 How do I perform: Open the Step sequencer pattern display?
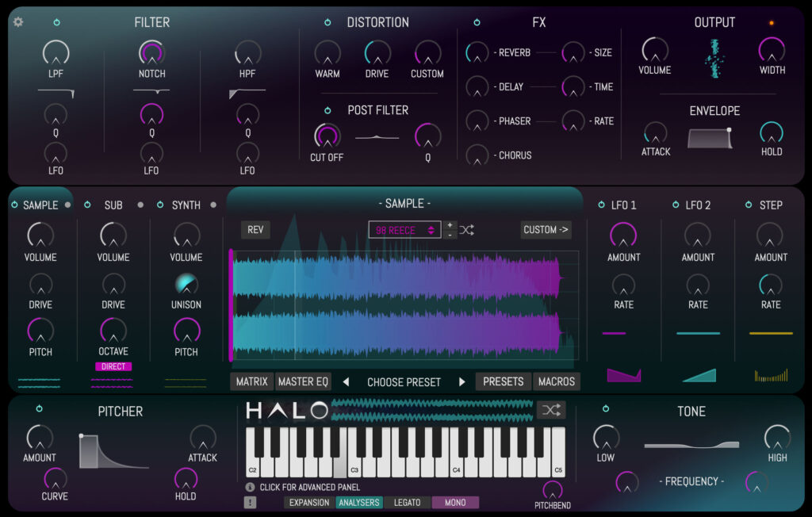(x=772, y=375)
